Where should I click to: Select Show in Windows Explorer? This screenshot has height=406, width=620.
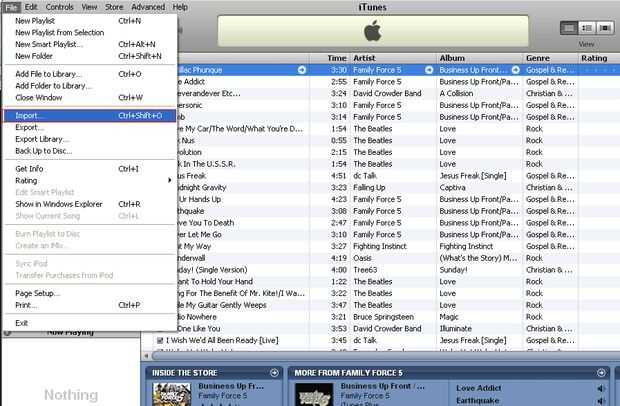click(x=89, y=204)
